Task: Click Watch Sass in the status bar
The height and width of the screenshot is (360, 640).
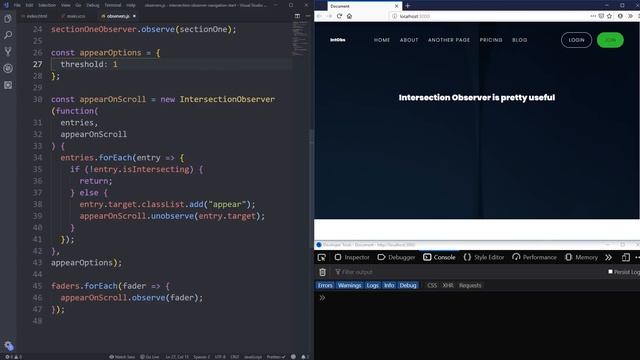Action: pos(122,357)
